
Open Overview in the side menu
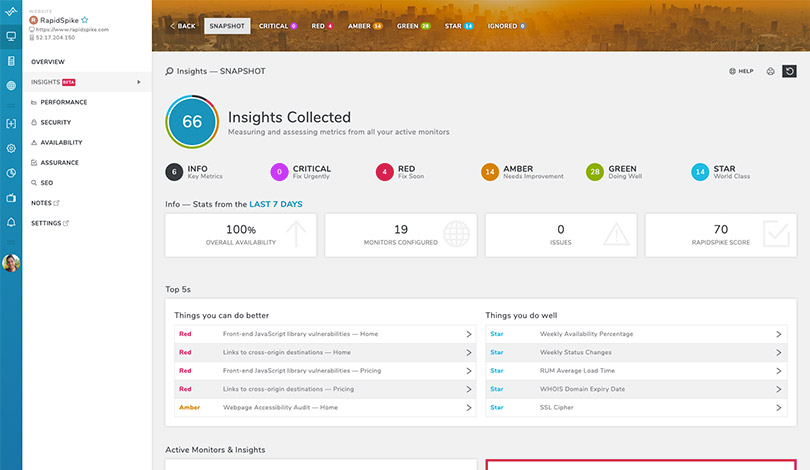click(x=48, y=62)
